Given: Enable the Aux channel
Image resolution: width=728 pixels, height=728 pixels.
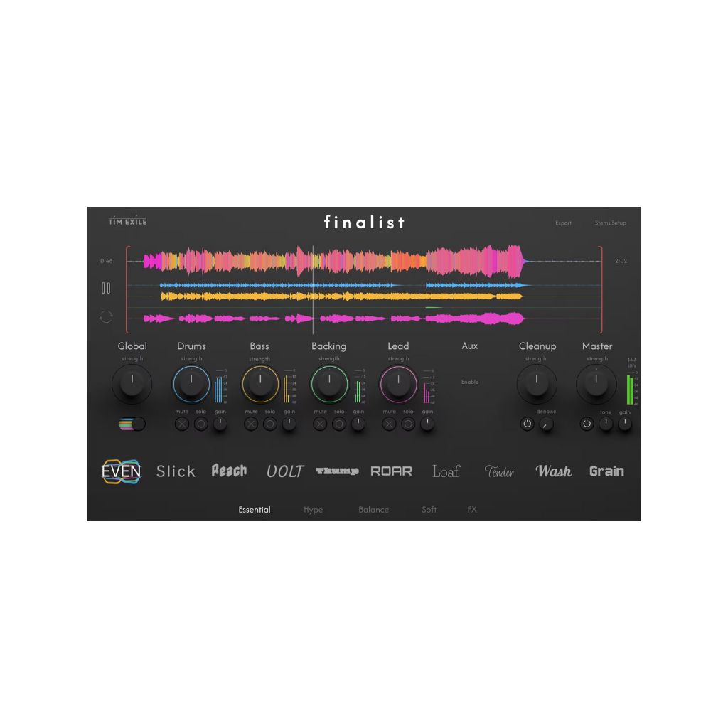Looking at the screenshot, I should click(470, 382).
